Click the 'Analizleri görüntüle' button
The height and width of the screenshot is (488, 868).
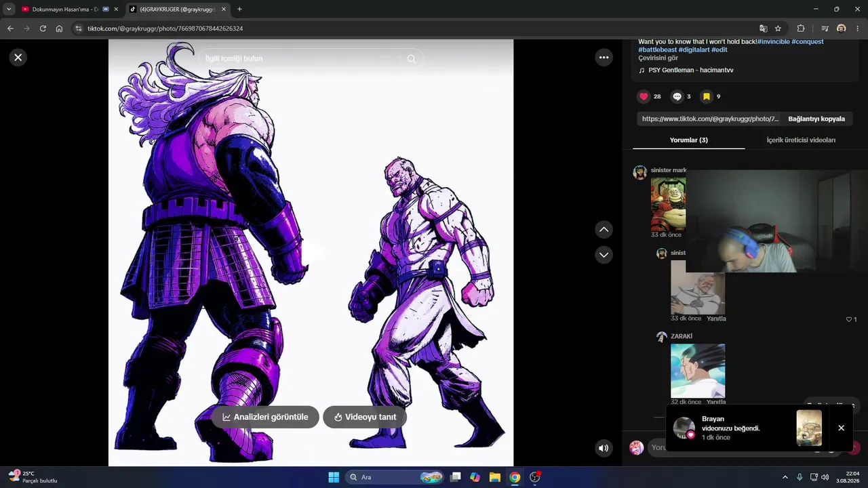[265, 417]
